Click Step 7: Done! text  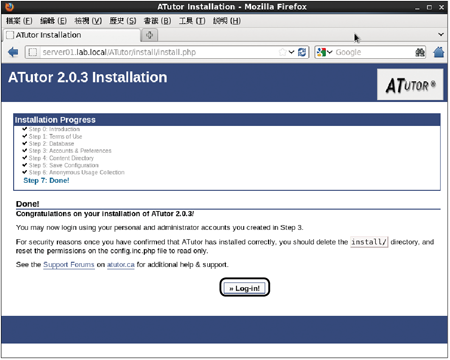pyautogui.click(x=46, y=181)
